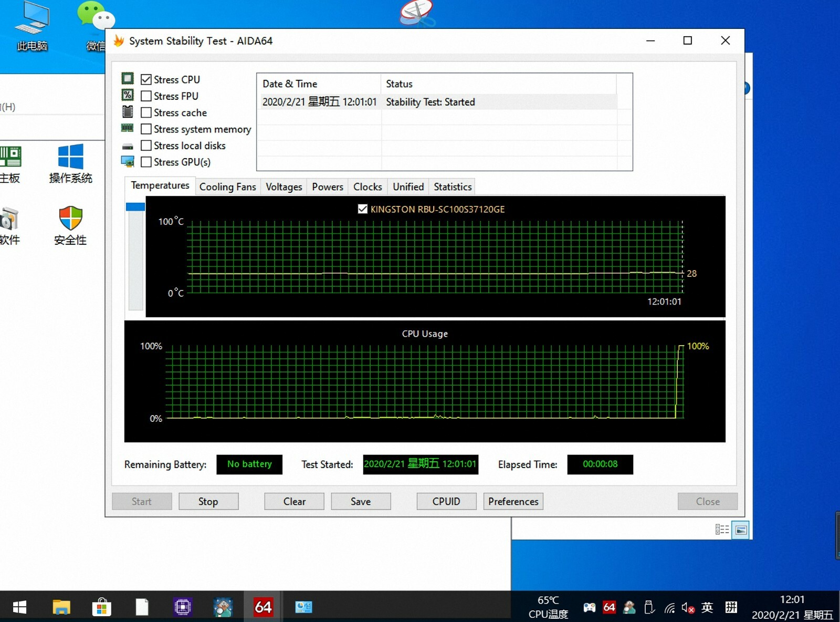Click the AIDA64 tray icon in system tray
The height and width of the screenshot is (622, 840).
click(609, 608)
